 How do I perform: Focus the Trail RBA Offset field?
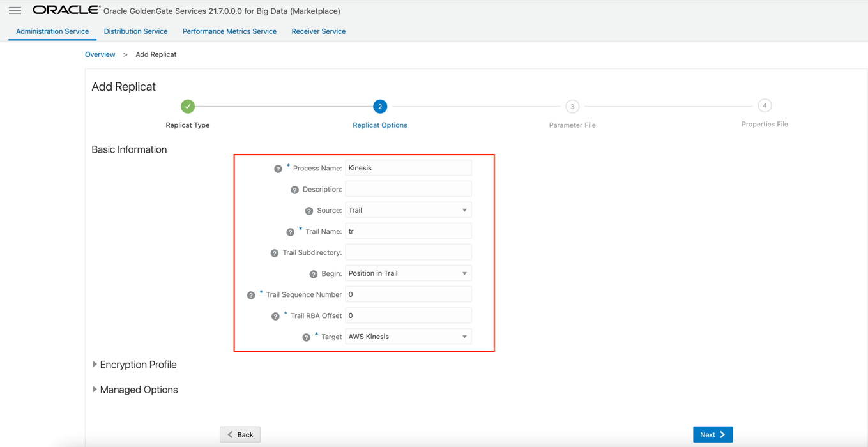[408, 315]
